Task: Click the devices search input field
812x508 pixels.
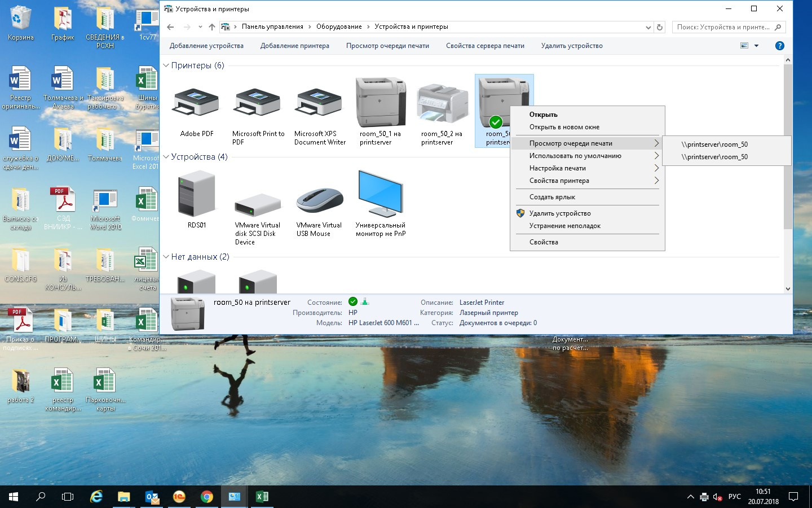Action: pos(729,27)
